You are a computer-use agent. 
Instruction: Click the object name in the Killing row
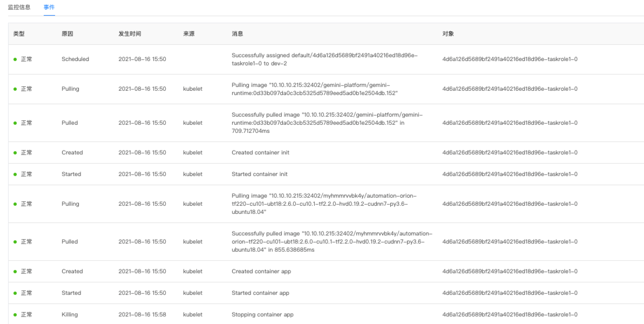click(510, 315)
